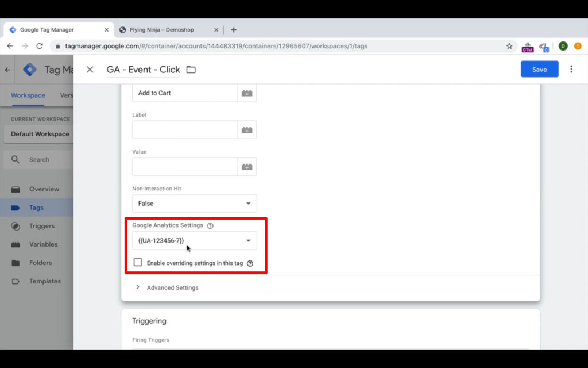Close the Flying Ninja – Demoshop tab
The height and width of the screenshot is (368, 588).
pyautogui.click(x=216, y=30)
